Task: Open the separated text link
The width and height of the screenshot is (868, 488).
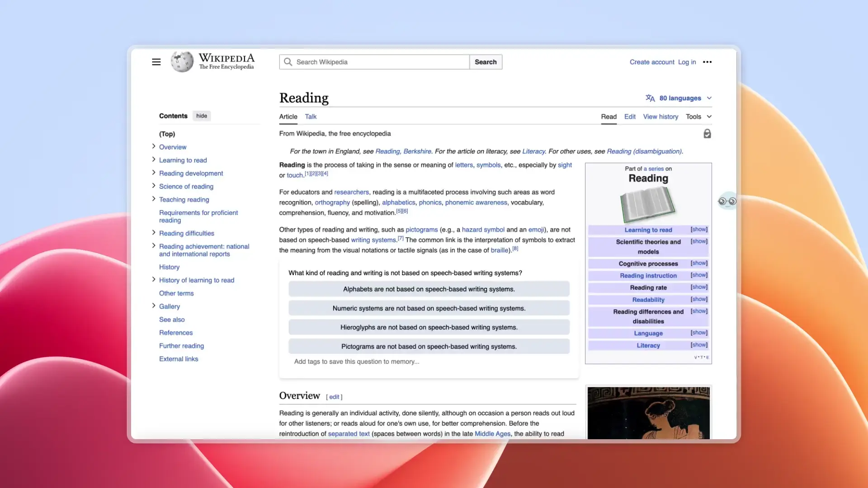Action: click(x=349, y=434)
